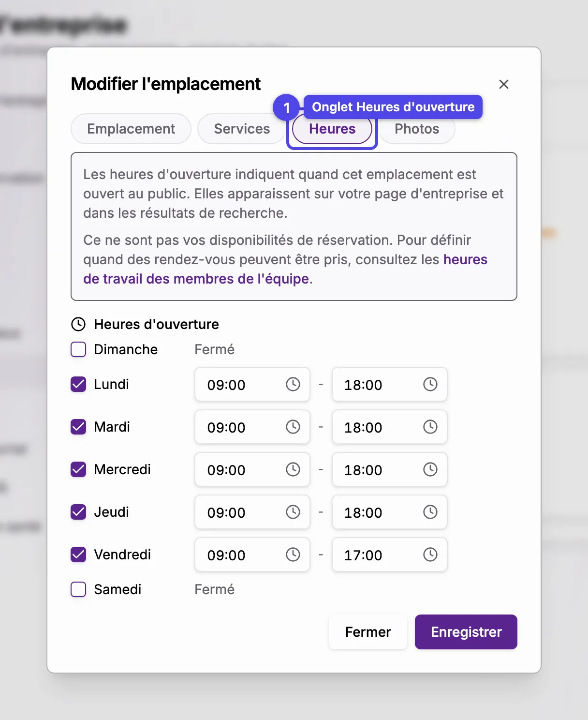Open time picker icon for Mardi opening time

pos(293,427)
